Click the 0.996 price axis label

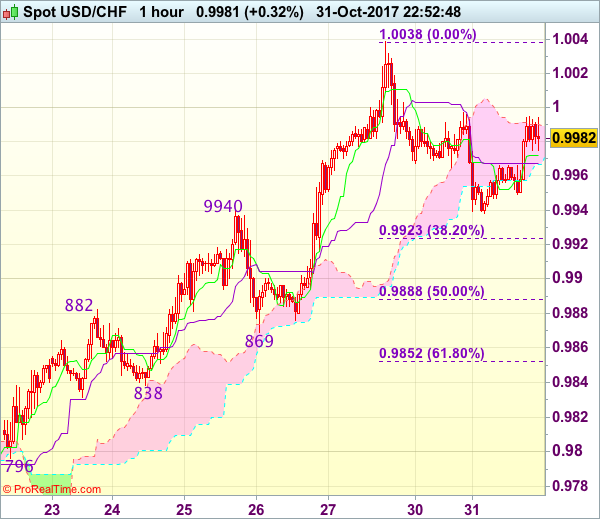coord(570,175)
